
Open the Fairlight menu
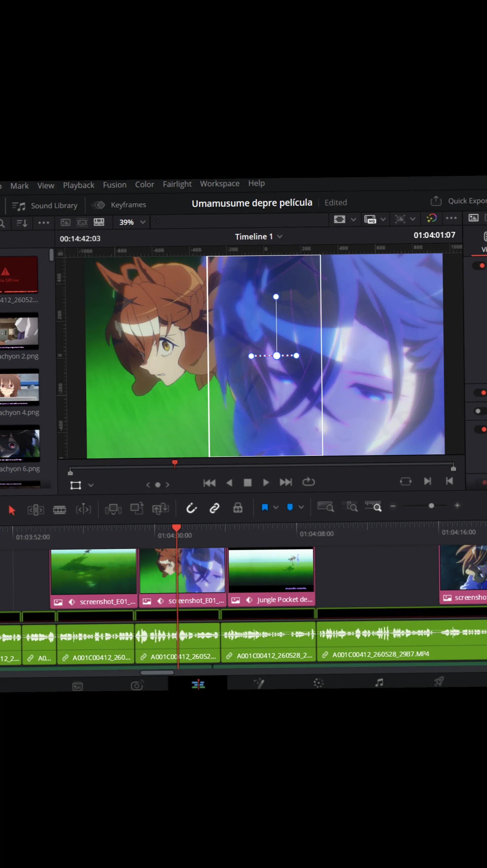coord(177,184)
